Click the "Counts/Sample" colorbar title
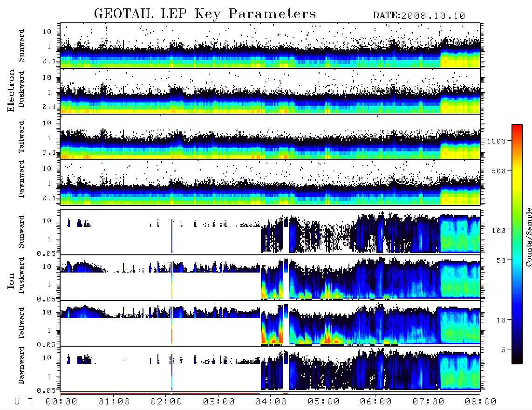This screenshot has width=532, height=410. point(528,237)
